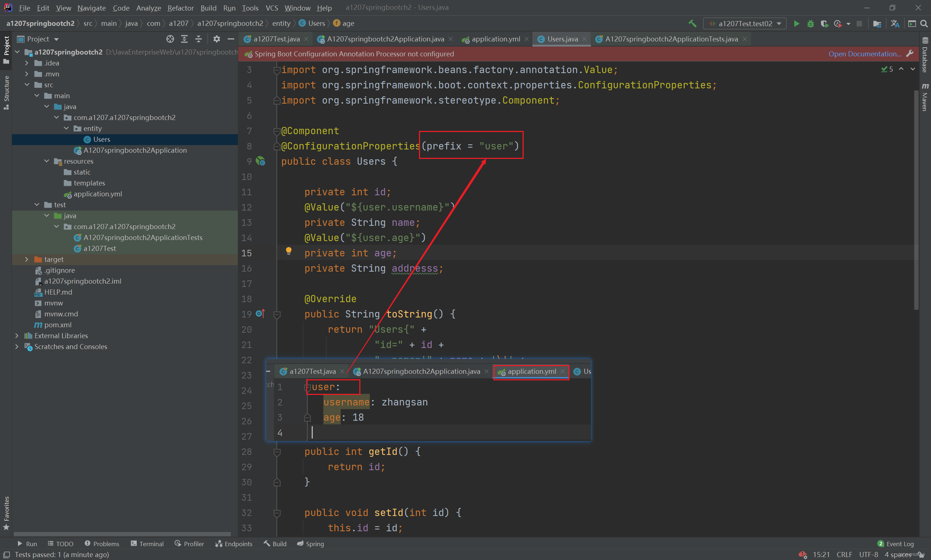Open the Project Structure icon
The height and width of the screenshot is (560, 931).
tap(878, 23)
